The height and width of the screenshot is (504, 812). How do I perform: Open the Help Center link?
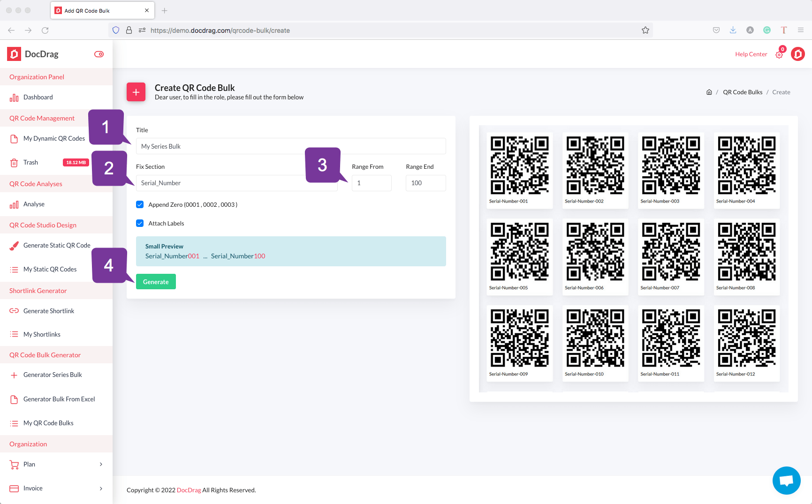[x=751, y=54]
